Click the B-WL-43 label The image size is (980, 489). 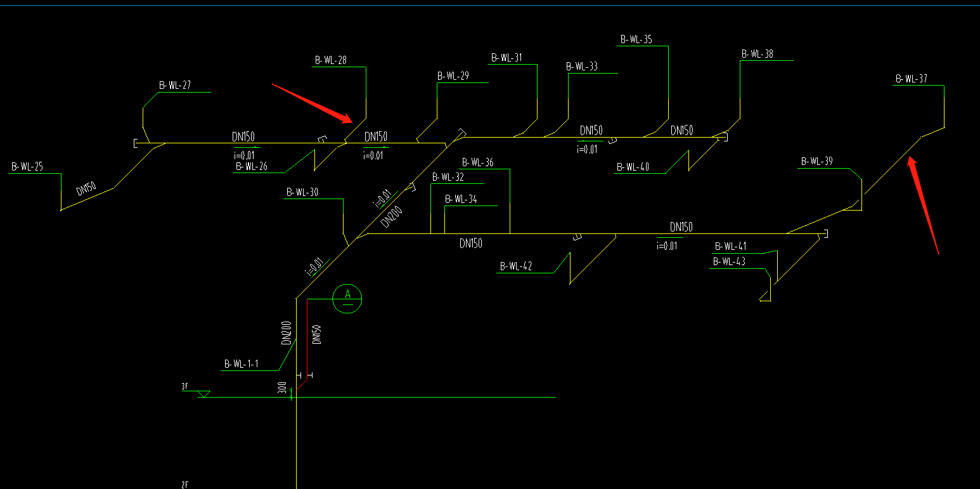[x=730, y=262]
